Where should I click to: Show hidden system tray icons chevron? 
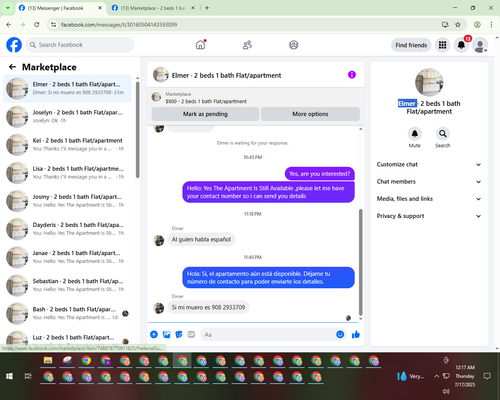pyautogui.click(x=436, y=376)
